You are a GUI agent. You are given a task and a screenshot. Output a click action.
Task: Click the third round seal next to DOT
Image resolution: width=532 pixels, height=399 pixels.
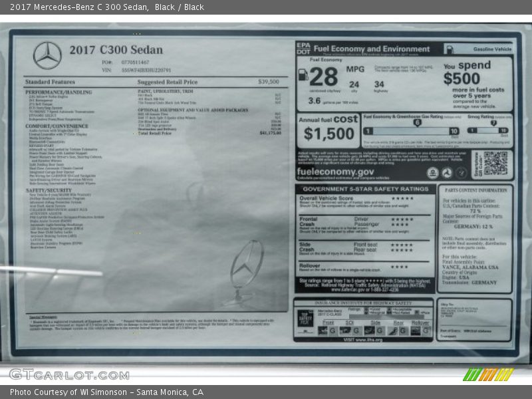(x=461, y=173)
